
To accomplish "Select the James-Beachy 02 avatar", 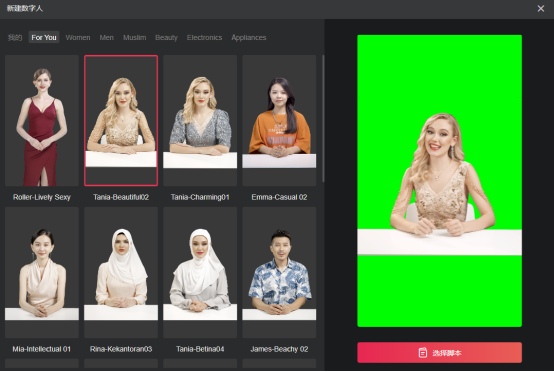I will [279, 272].
